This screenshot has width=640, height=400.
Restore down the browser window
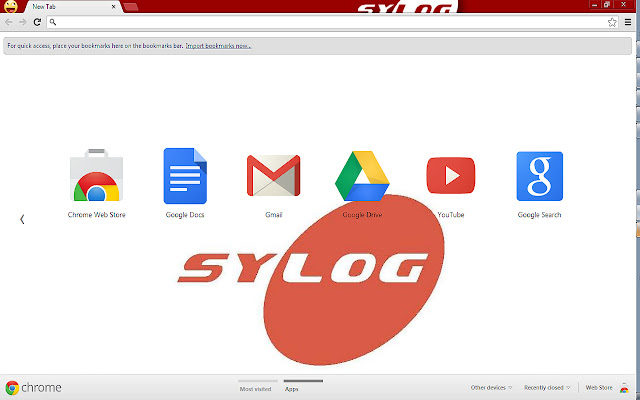(x=607, y=4)
